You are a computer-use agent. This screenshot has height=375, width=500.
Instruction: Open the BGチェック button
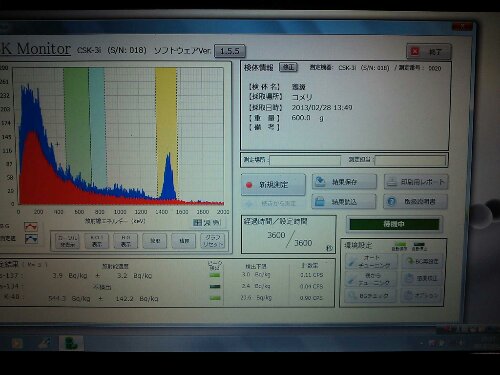click(x=370, y=295)
